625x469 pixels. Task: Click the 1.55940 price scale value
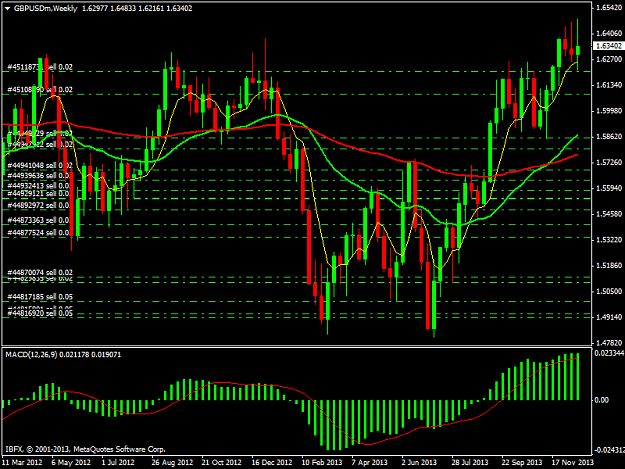coord(608,188)
